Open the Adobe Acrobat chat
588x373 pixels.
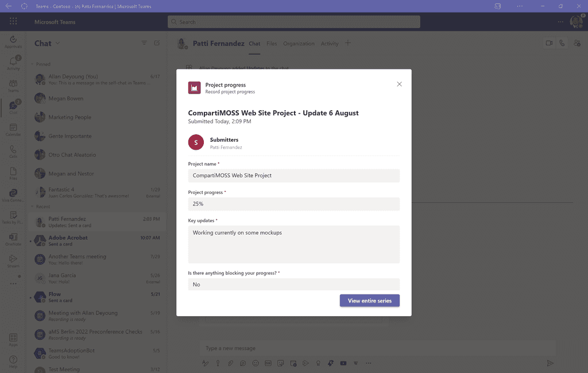(98, 240)
